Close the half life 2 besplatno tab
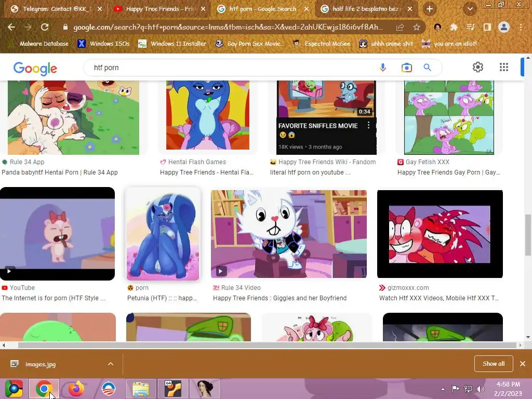The width and height of the screenshot is (532, 399). [410, 9]
